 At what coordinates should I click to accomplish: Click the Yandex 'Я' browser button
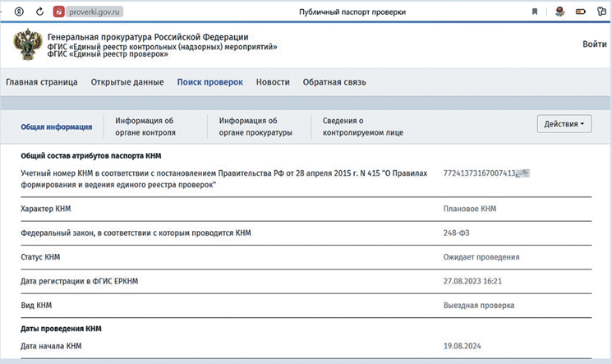point(18,12)
